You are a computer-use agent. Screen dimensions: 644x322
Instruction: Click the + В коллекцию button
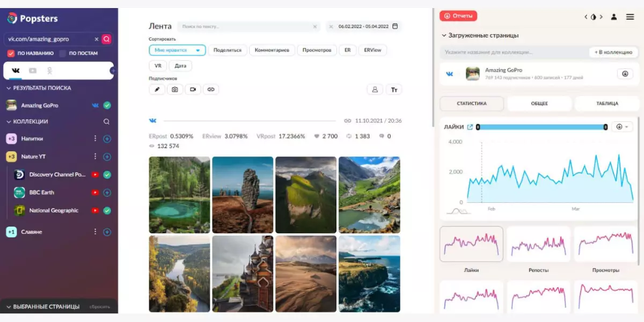[x=614, y=52]
